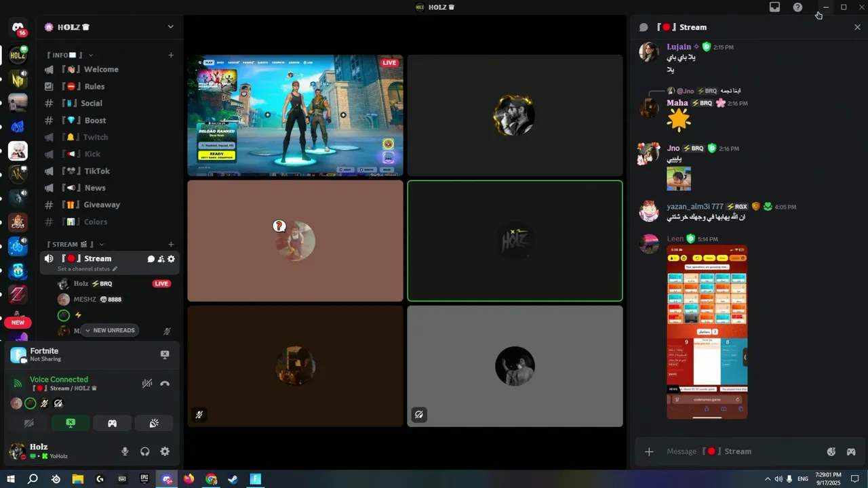The width and height of the screenshot is (868, 488).
Task: Disconnect from voice call
Action: point(165,384)
